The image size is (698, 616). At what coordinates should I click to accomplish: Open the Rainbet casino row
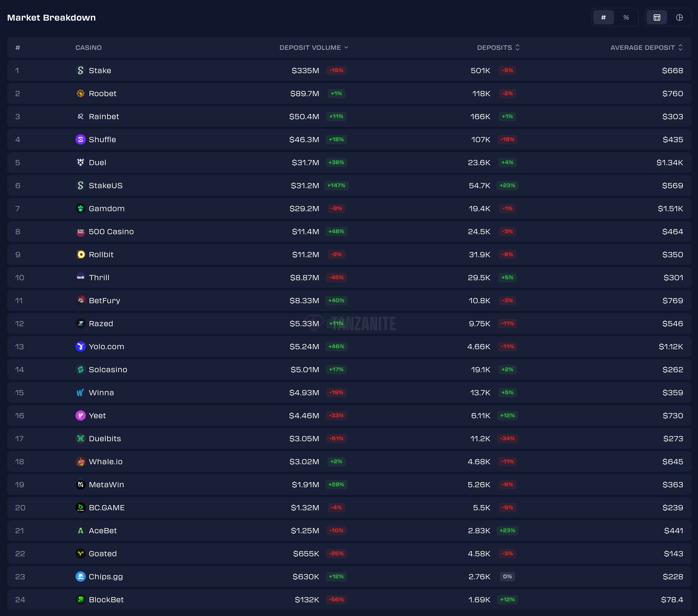tap(104, 116)
